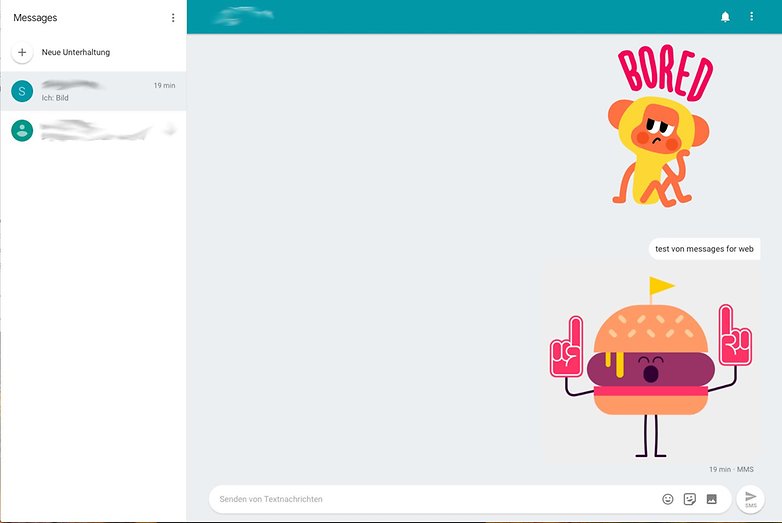Viewport: 782px width, 523px height.
Task: Open conversation with avatar letter S
Action: [22, 91]
